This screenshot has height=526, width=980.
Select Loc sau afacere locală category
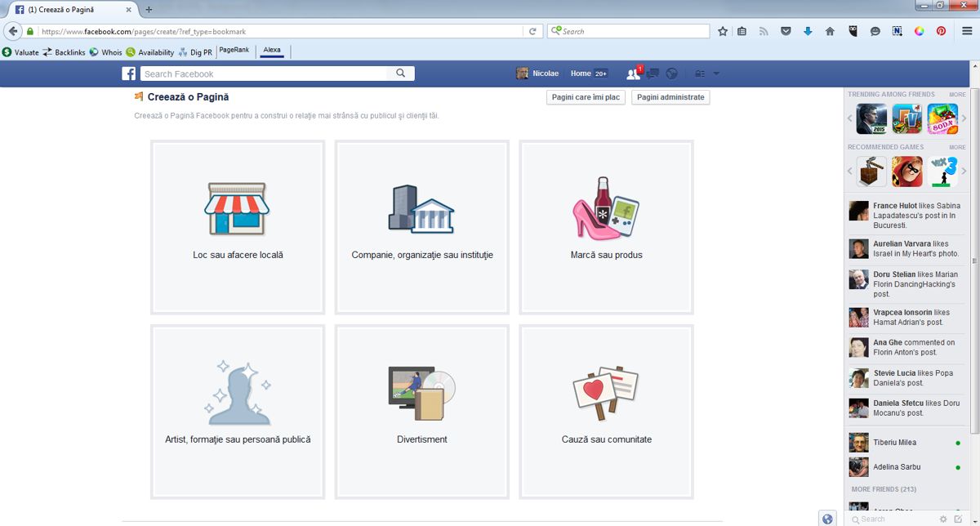click(x=238, y=227)
